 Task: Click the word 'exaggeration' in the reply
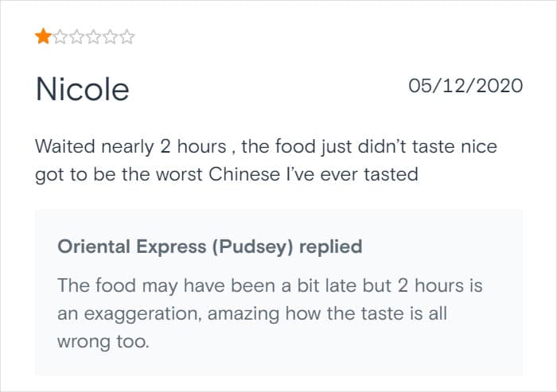coord(142,314)
